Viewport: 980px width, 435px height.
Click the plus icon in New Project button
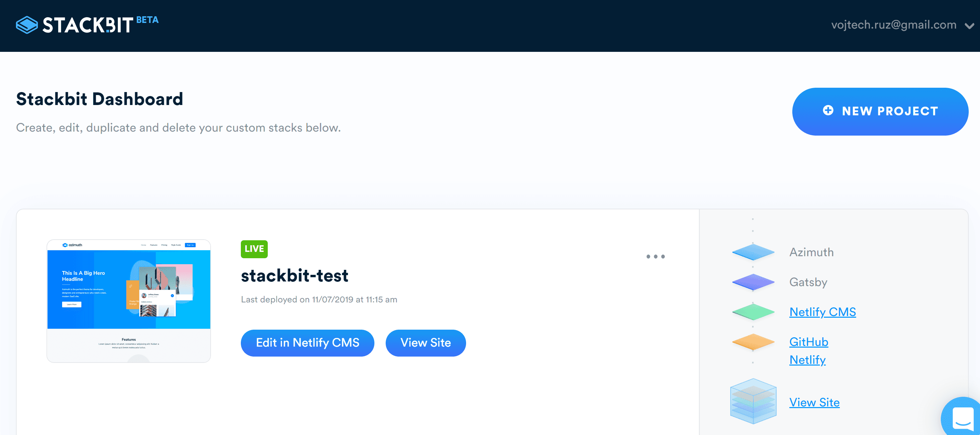click(828, 111)
